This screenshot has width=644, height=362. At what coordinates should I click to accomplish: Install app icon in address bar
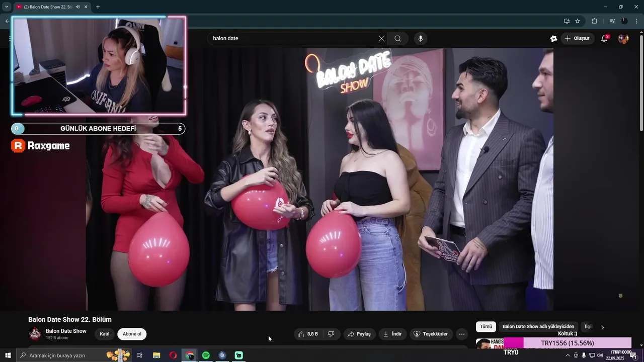point(567,21)
